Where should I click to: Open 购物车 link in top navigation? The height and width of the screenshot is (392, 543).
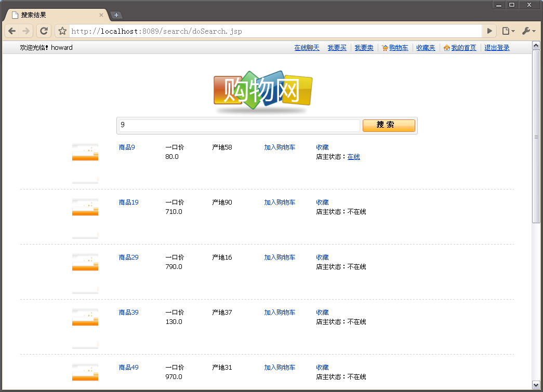pyautogui.click(x=399, y=48)
